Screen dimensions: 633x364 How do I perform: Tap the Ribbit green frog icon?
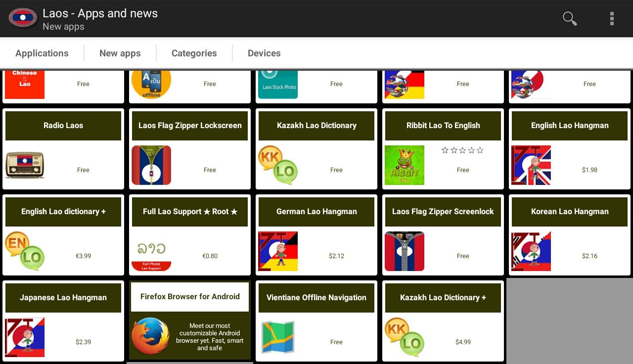click(405, 165)
